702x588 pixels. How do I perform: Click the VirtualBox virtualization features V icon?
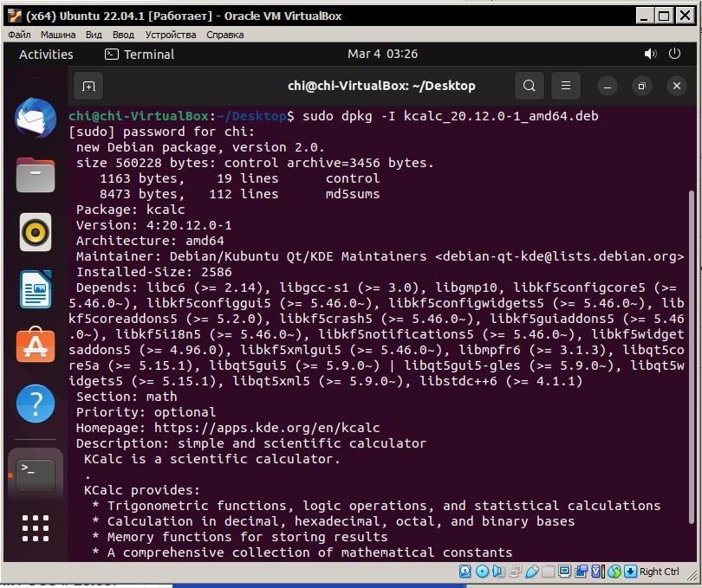[598, 571]
